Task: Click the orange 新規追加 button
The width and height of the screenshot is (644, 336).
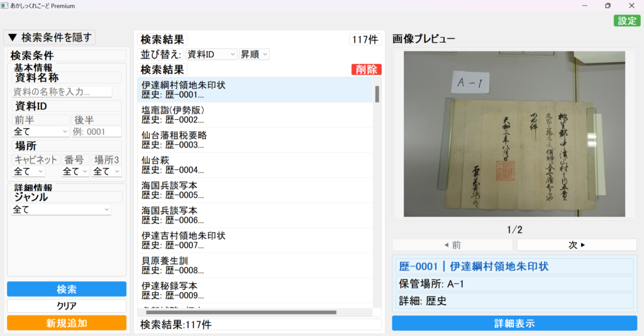Action: tap(67, 323)
